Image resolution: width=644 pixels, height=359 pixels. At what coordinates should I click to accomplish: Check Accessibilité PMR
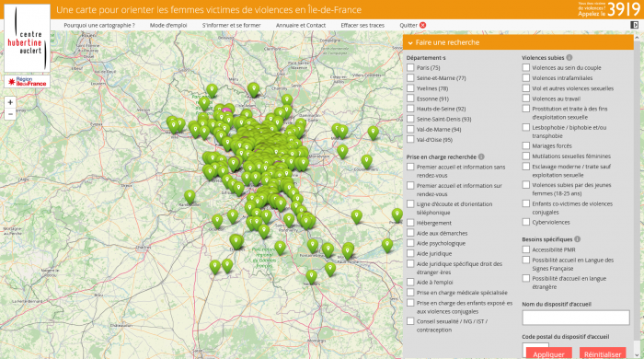(x=526, y=249)
